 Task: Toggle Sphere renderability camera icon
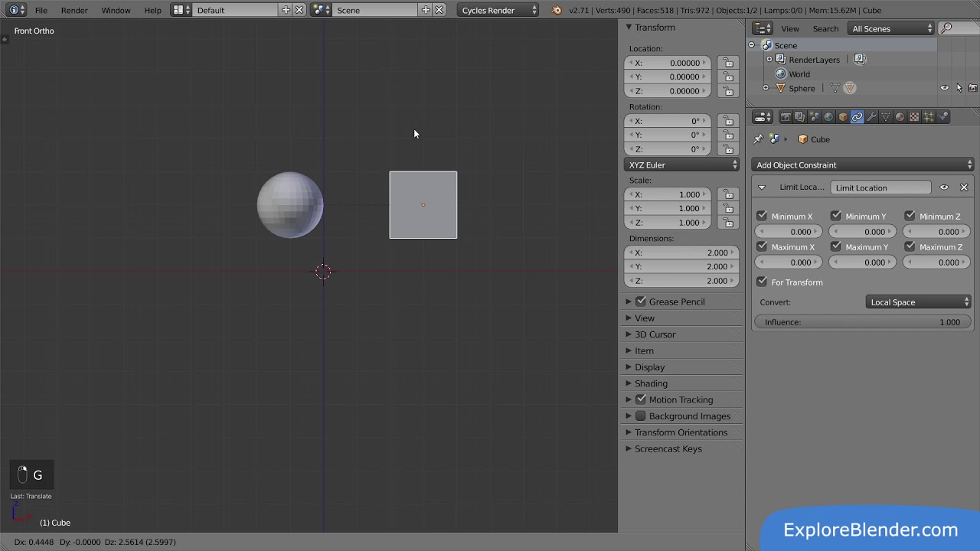972,88
